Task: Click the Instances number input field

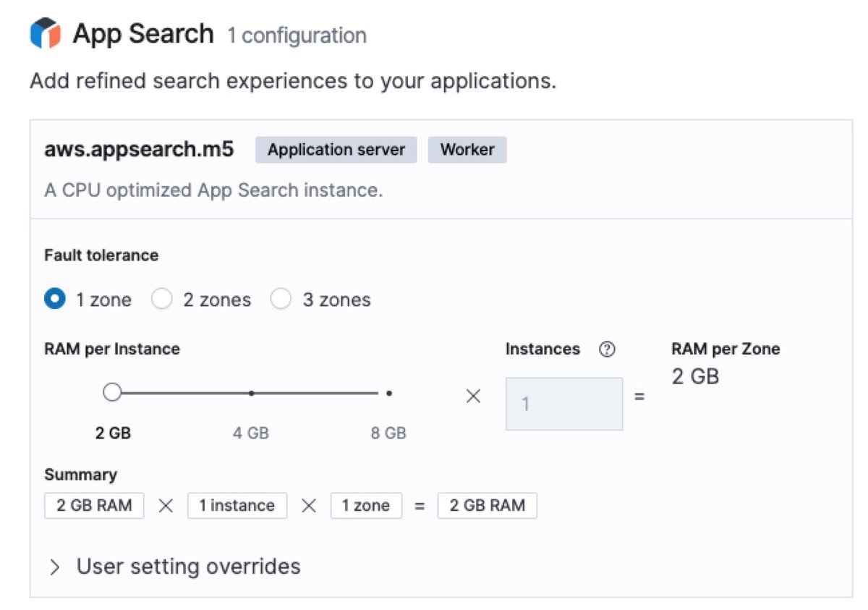Action: click(563, 404)
